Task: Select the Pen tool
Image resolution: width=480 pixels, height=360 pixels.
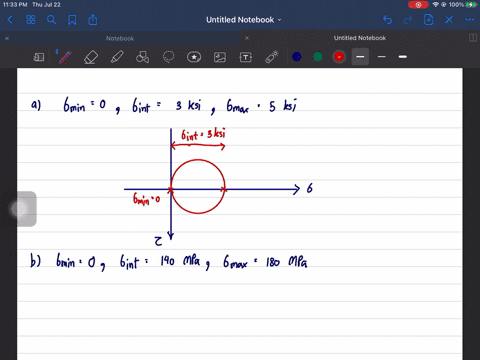Action: 64,57
